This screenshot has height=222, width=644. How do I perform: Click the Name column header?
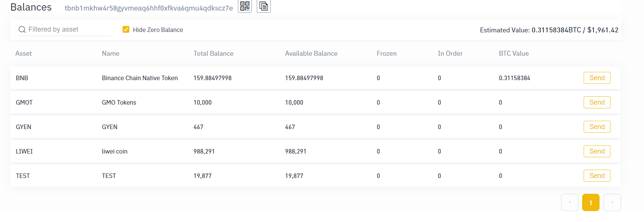click(110, 53)
